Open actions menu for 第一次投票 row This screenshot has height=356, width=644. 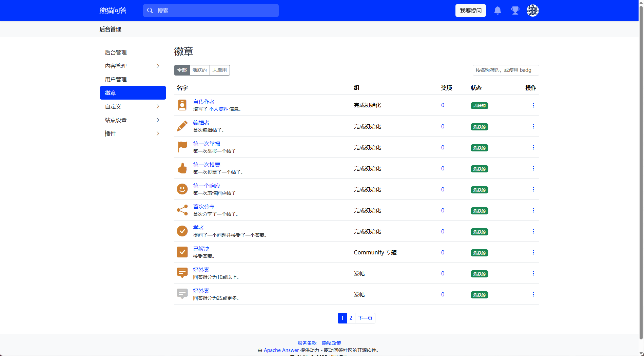533,168
